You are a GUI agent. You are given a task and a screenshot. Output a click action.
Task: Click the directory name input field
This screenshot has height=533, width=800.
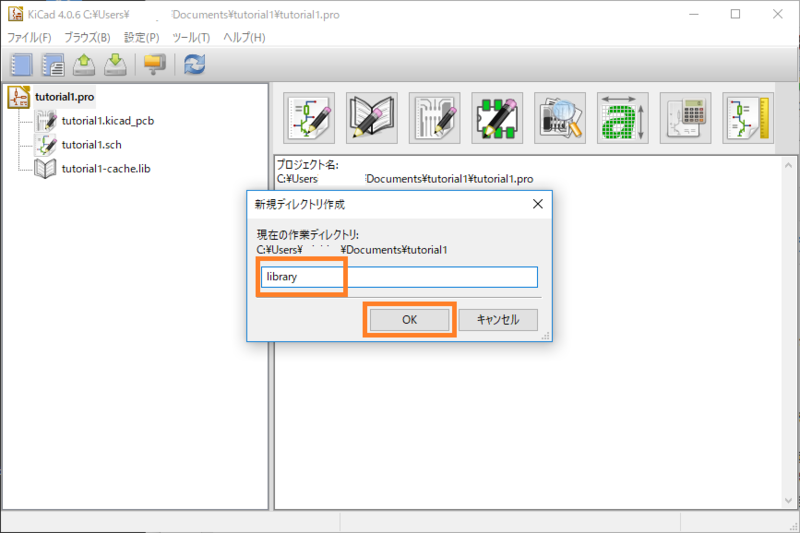399,277
